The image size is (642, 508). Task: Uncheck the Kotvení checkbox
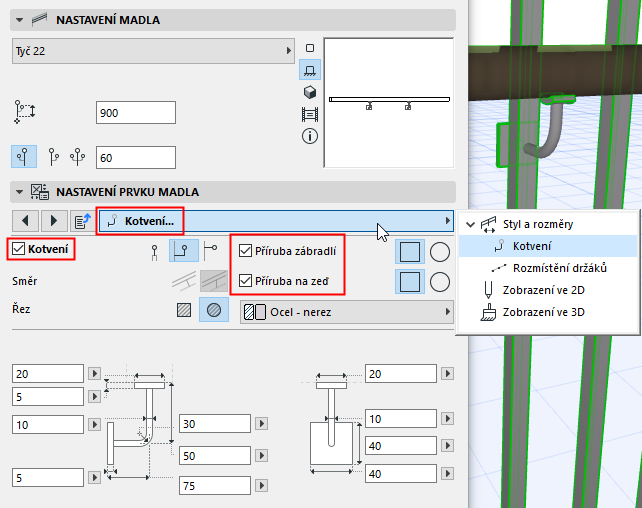click(18, 248)
